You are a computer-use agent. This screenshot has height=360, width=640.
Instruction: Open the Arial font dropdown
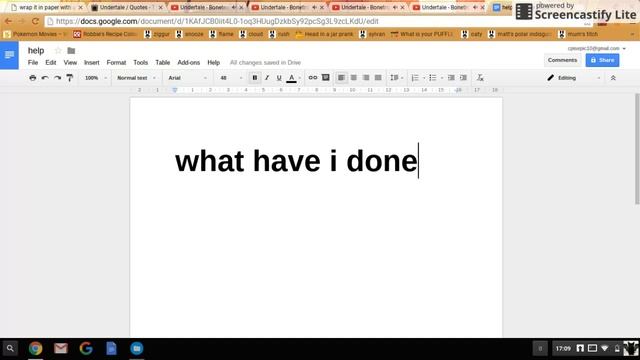(x=188, y=78)
